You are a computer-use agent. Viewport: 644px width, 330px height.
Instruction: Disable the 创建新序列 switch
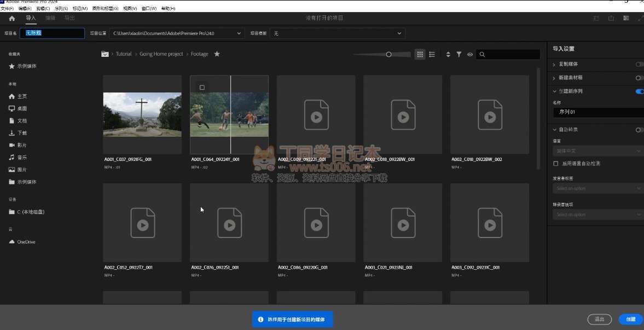(x=639, y=91)
